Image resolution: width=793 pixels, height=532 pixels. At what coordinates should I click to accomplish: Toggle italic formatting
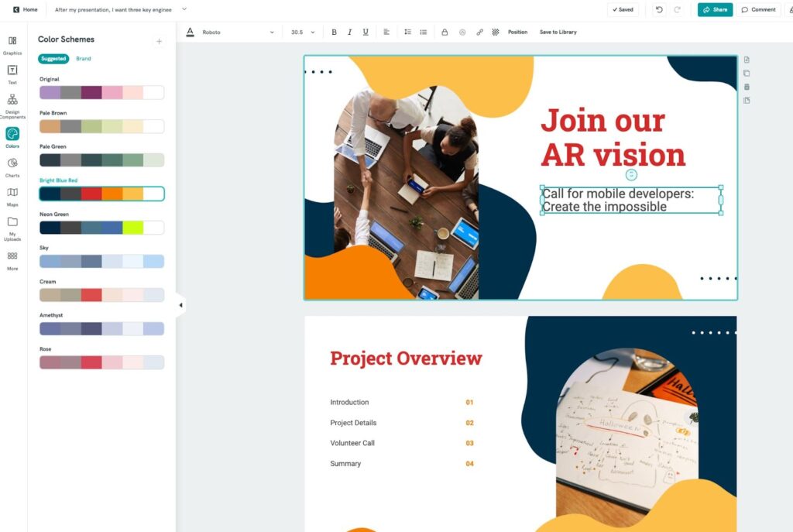[x=349, y=32]
